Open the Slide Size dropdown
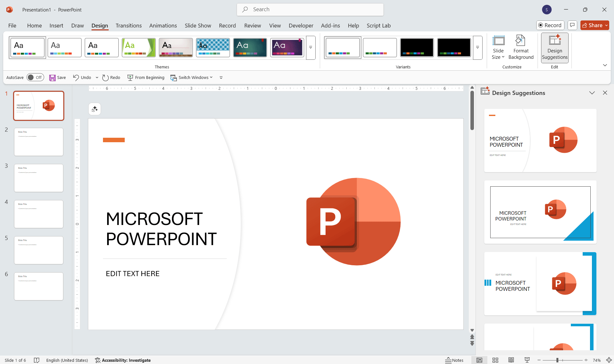Screen dimensions: 614x364 coord(499,47)
